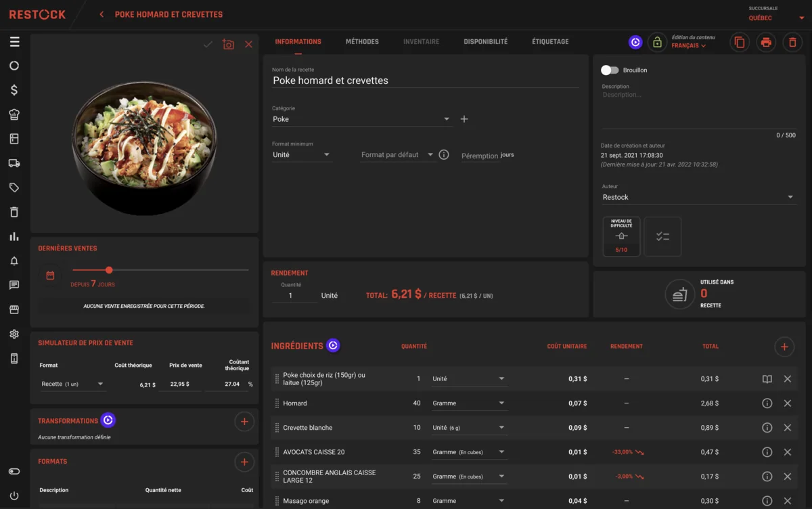
Task: Click the Masago orange ingredient name
Action: pyautogui.click(x=304, y=501)
